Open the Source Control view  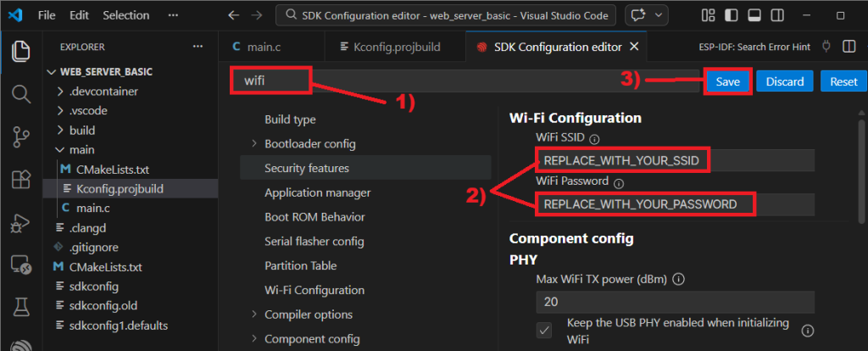(20, 136)
